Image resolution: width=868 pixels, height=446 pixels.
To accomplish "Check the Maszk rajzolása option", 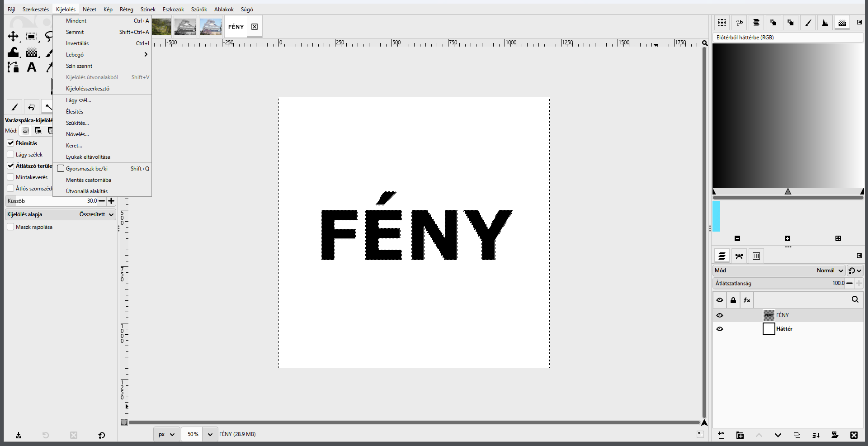I will point(11,227).
